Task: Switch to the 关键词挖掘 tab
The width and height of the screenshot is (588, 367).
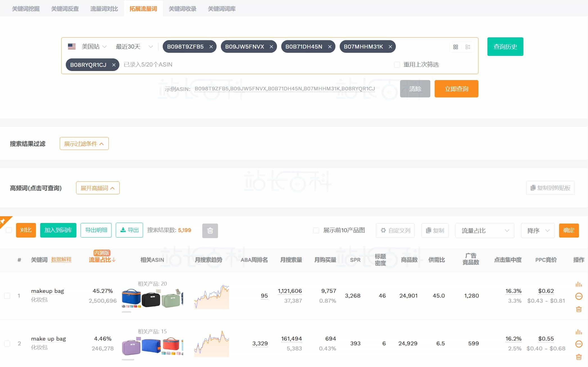Action: tap(25, 8)
